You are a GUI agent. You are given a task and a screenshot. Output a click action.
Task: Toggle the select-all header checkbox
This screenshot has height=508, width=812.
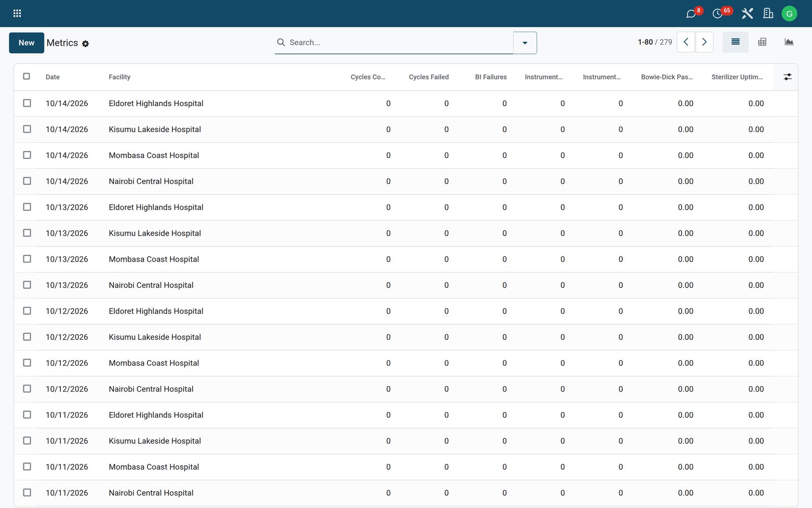click(26, 76)
